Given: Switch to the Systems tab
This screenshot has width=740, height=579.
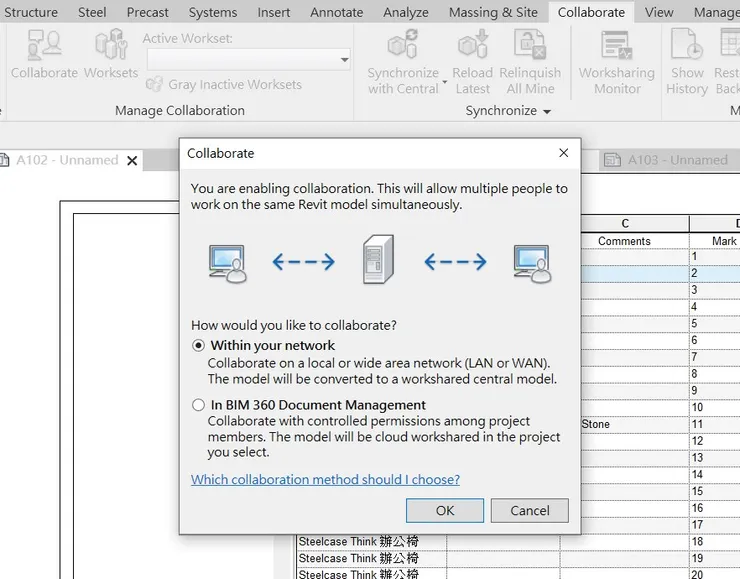Looking at the screenshot, I should pyautogui.click(x=213, y=12).
